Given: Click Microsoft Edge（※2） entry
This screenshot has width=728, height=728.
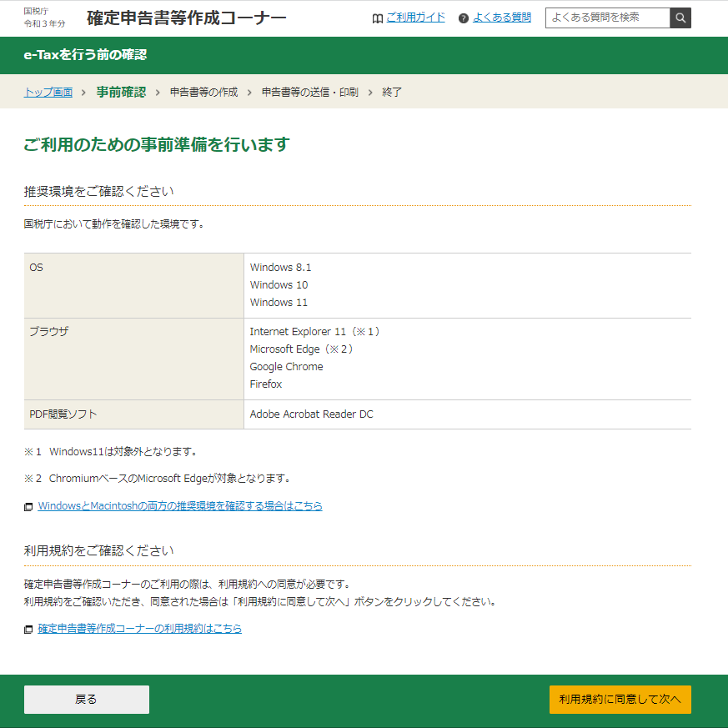Looking at the screenshot, I should 302,349.
